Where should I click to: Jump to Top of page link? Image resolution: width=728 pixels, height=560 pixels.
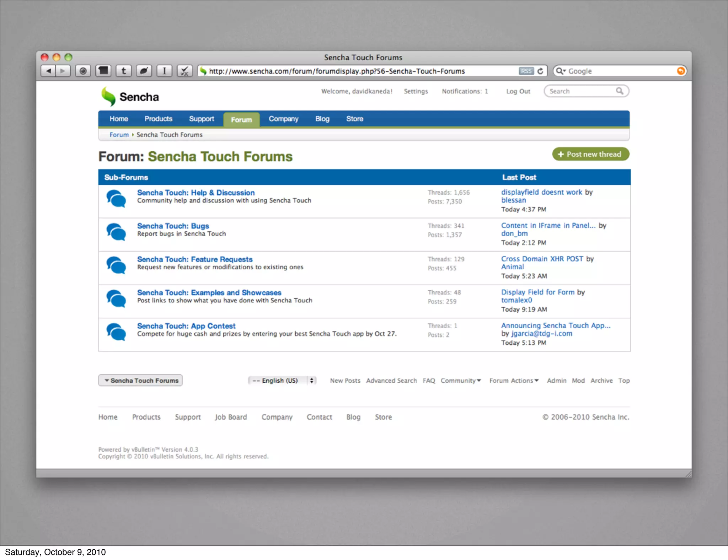point(624,381)
